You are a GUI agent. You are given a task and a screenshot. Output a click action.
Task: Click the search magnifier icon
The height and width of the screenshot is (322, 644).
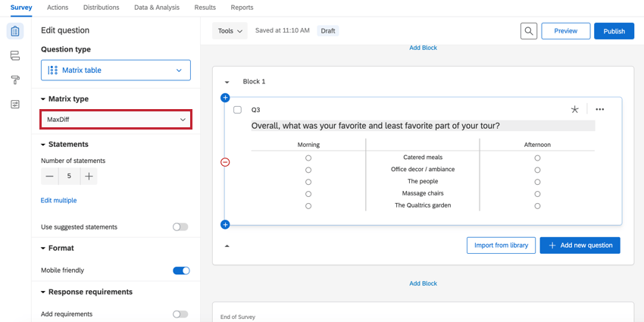(529, 31)
